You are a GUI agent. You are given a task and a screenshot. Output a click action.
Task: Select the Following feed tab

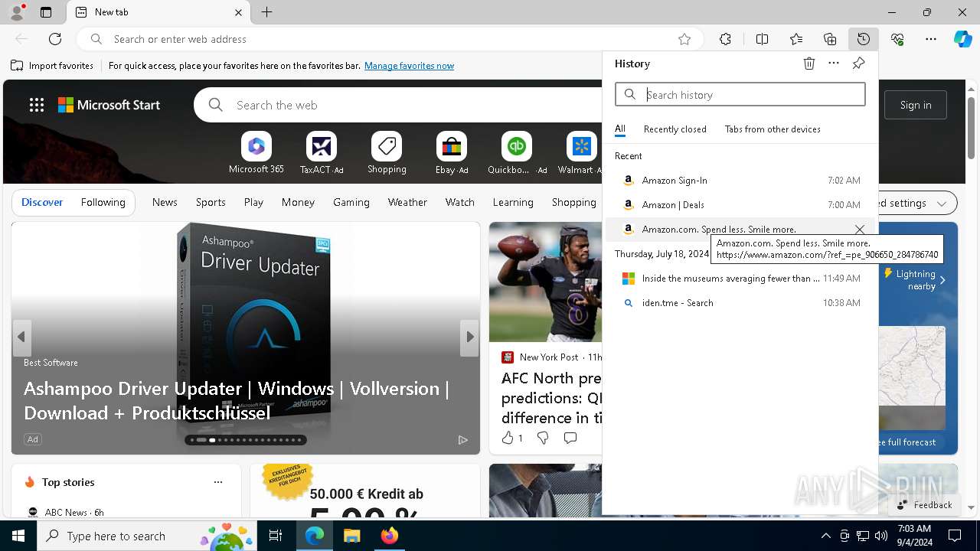tap(103, 202)
